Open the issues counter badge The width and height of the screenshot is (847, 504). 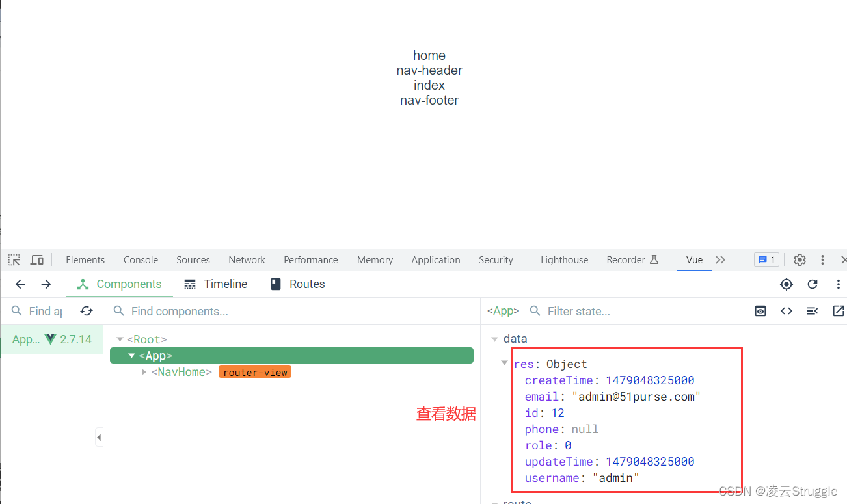pos(766,259)
